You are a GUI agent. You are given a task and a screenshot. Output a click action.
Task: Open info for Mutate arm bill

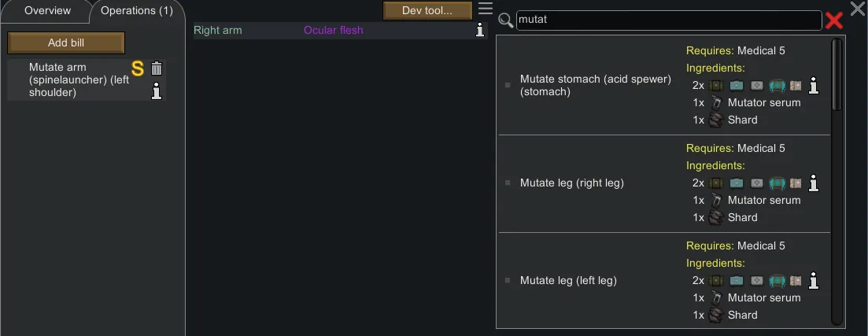[157, 91]
